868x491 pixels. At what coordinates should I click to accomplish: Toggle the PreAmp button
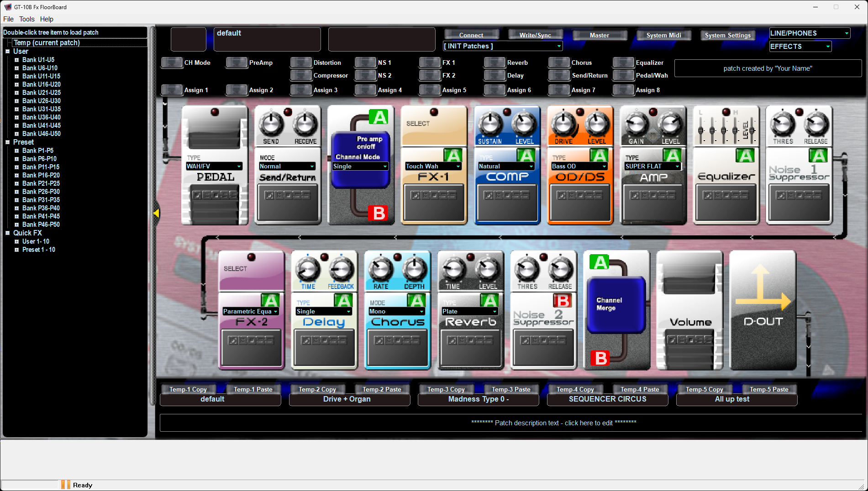click(237, 63)
